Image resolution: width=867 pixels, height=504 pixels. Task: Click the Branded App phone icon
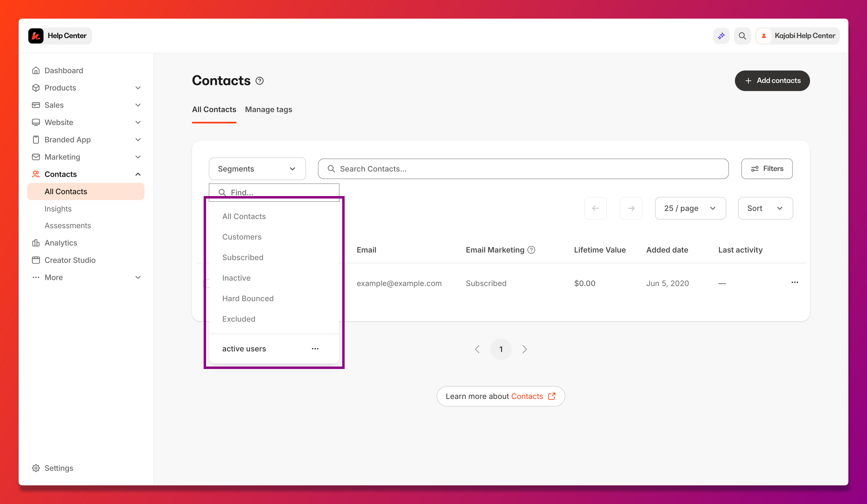click(36, 140)
